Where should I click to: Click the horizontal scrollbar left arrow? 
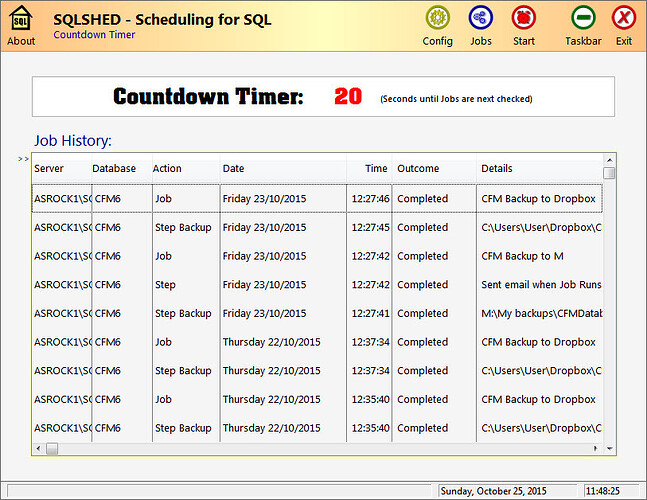[38, 448]
